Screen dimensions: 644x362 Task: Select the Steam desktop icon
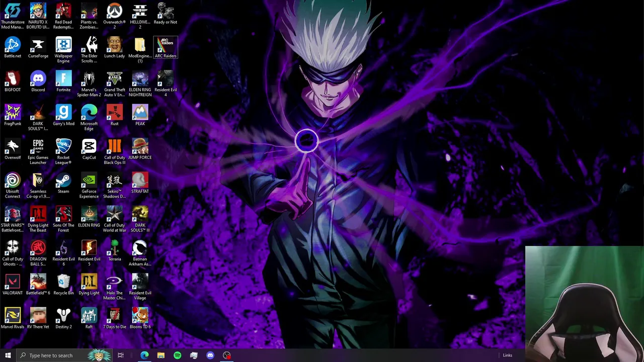tap(63, 183)
